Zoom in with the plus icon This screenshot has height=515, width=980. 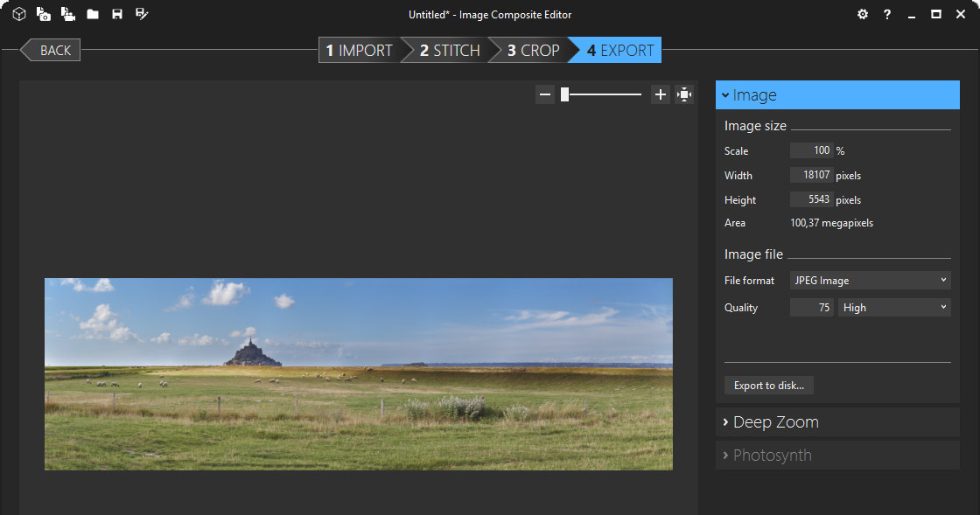click(x=661, y=94)
